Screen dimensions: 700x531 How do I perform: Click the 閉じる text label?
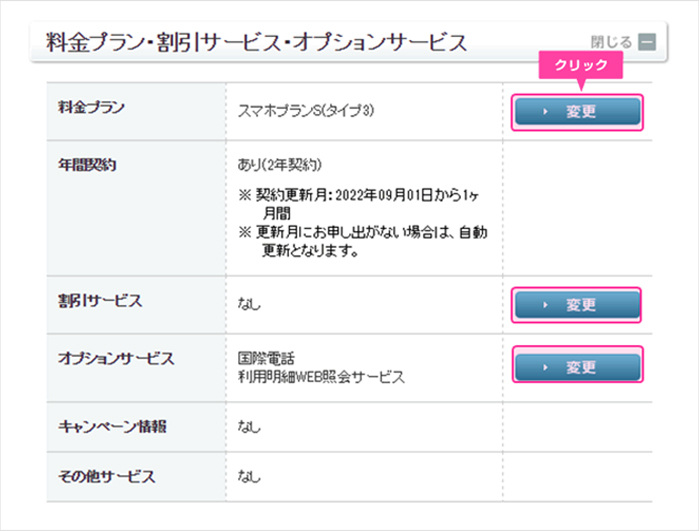tap(611, 43)
